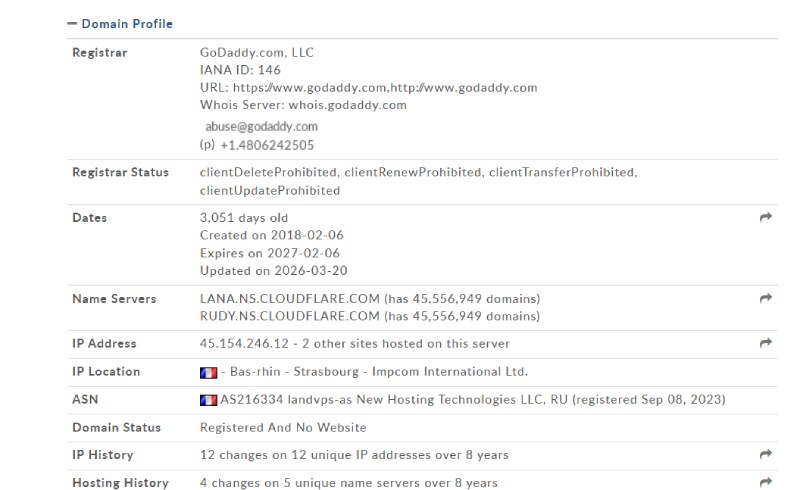Click the IP History row label
Image resolution: width=800 pixels, height=490 pixels.
tap(103, 455)
